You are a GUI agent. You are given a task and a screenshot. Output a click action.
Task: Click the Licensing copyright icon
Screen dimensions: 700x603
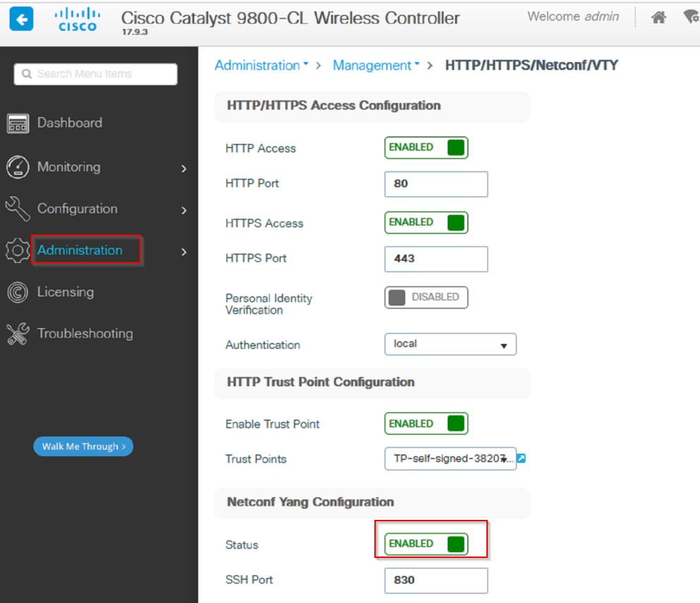[x=18, y=292]
